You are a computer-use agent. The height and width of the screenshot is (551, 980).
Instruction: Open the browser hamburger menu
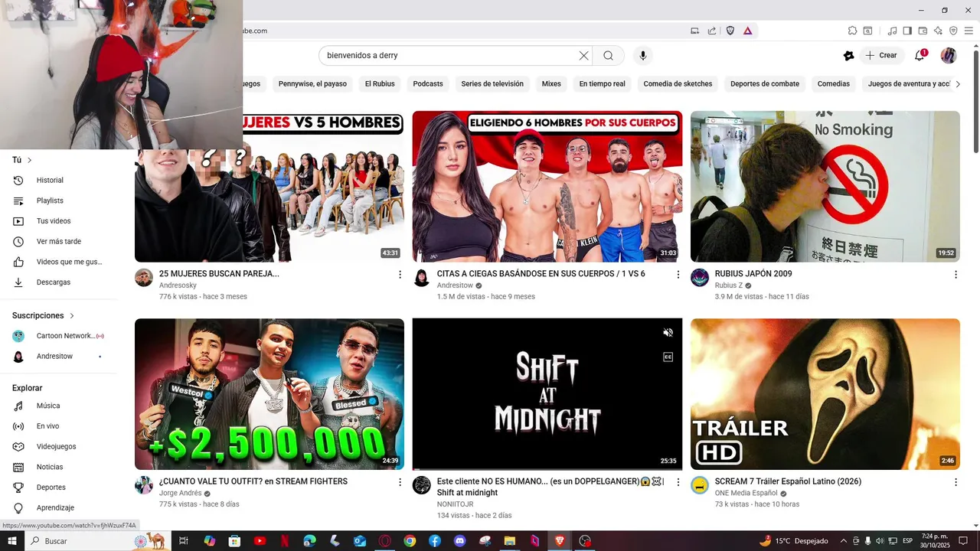(x=969, y=31)
